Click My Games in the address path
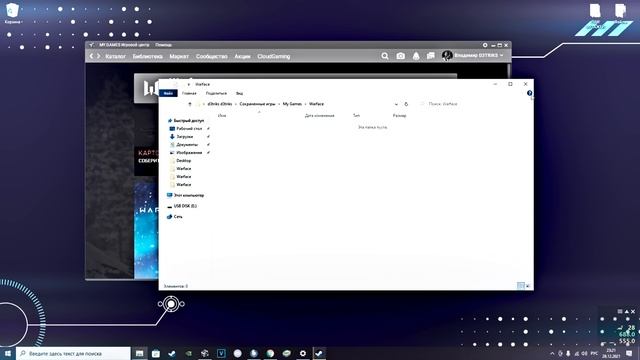 [292, 104]
